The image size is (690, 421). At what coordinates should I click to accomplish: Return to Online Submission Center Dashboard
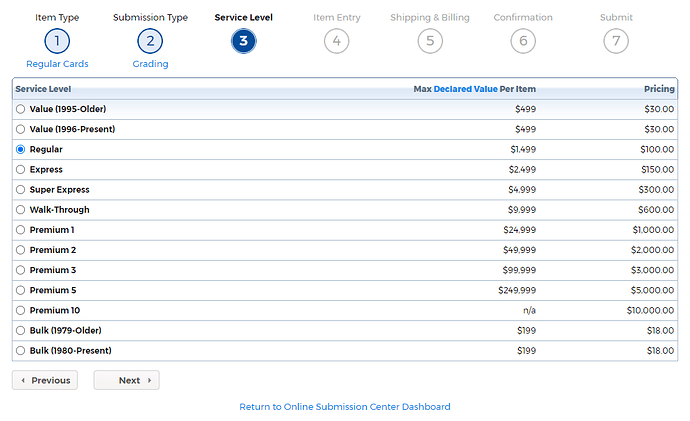[x=345, y=407]
